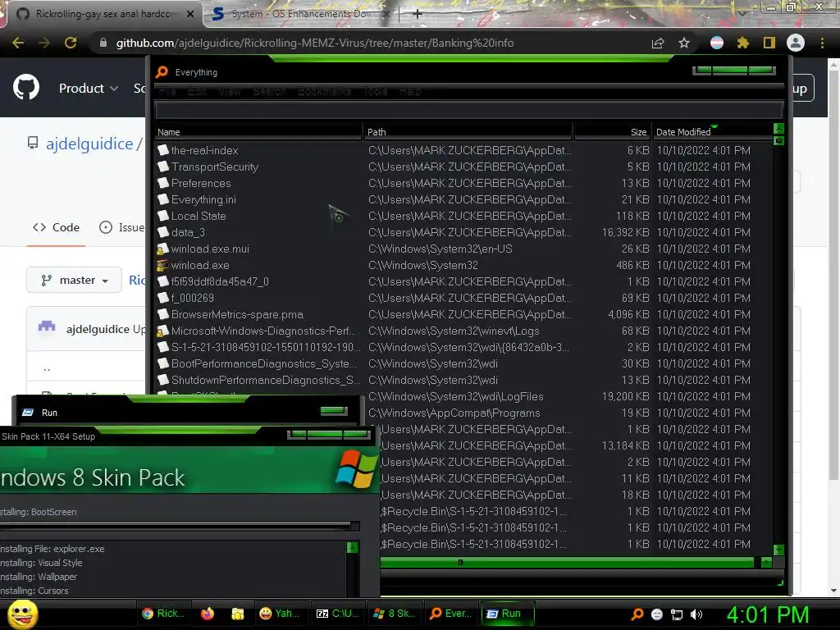Select the 'BrowserMetrics-spare.pma' file row
Viewport: 840px width, 630px height.
(463, 314)
